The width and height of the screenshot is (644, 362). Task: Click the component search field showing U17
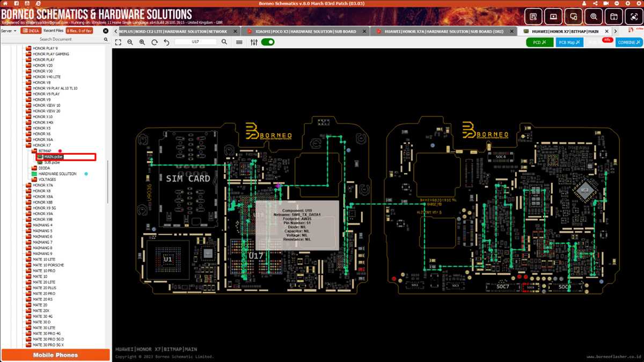click(x=195, y=42)
